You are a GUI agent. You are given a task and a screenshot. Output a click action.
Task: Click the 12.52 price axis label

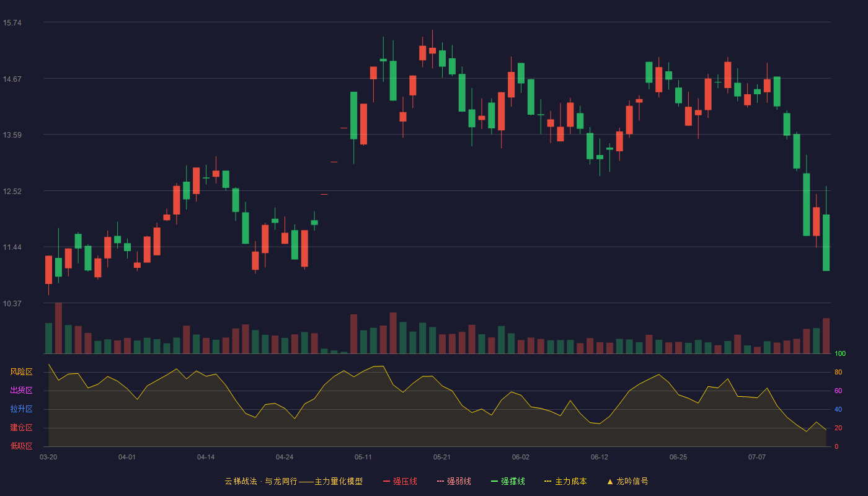coord(12,192)
